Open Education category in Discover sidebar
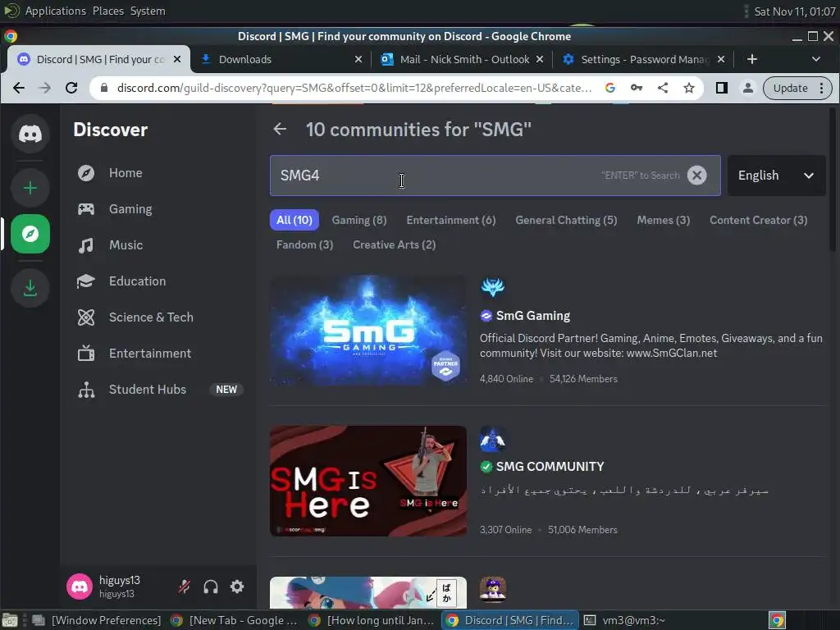 [x=160, y=281]
